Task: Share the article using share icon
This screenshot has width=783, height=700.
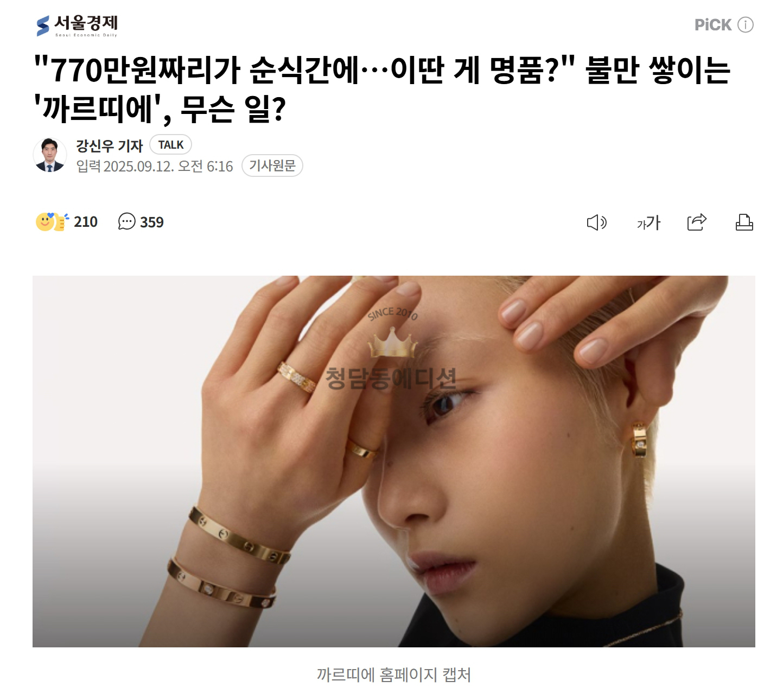Action: click(x=697, y=222)
